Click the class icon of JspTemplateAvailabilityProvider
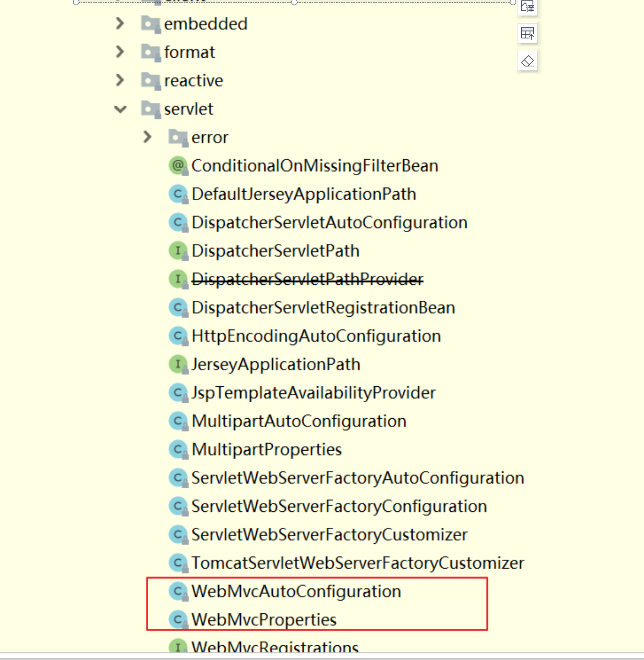This screenshot has width=644, height=660. coord(179,393)
